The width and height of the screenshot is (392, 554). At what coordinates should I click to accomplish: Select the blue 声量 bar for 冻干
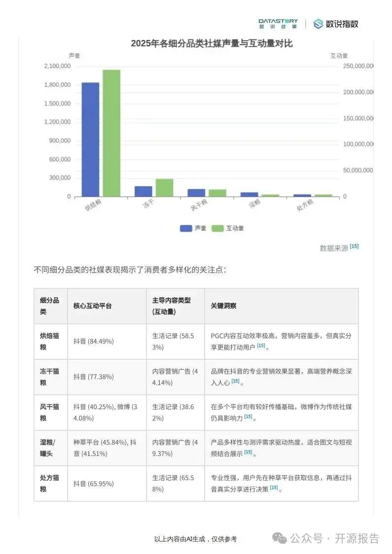(143, 191)
